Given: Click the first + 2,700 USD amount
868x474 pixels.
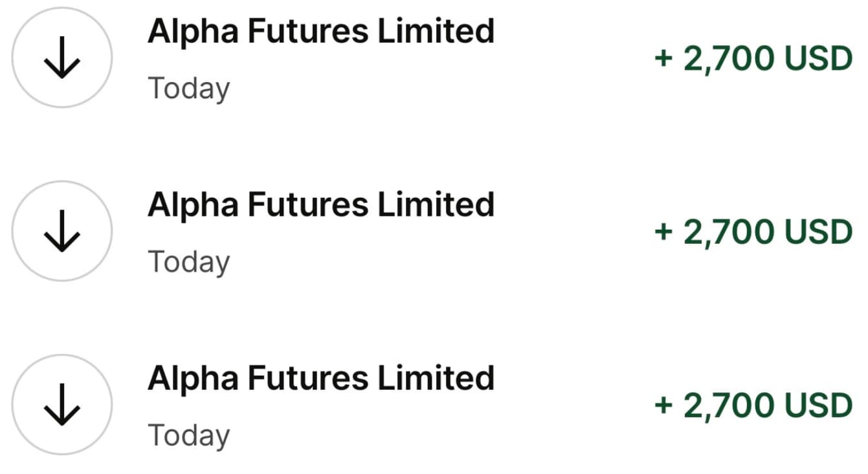Looking at the screenshot, I should pos(753,59).
